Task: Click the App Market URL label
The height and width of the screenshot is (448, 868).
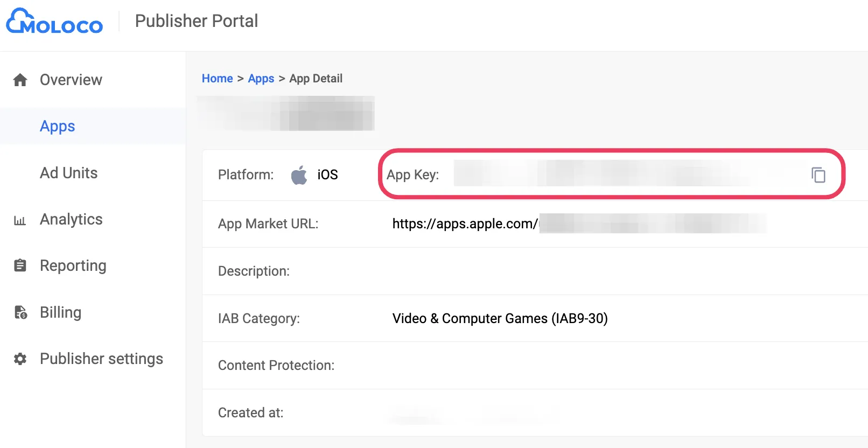Action: pyautogui.click(x=268, y=224)
